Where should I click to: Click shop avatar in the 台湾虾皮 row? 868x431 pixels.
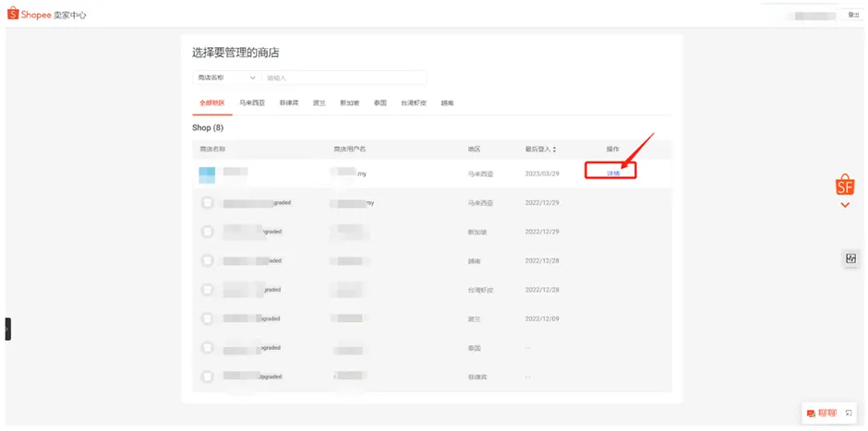tap(208, 290)
